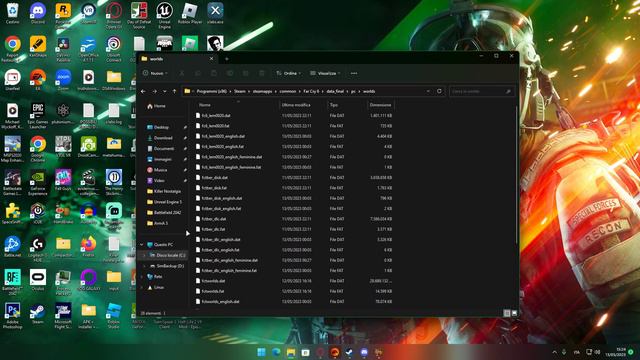Open the Nuovo dropdown menu
This screenshot has height=360, width=640.
155,73
